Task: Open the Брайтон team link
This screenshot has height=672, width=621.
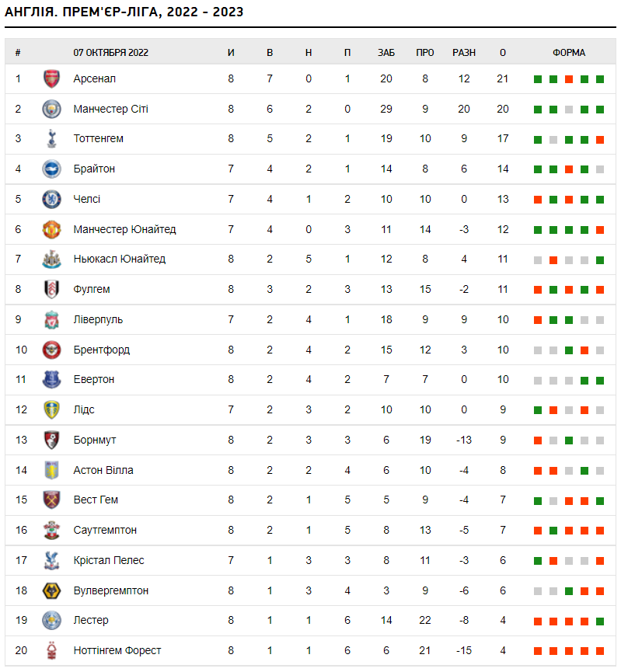Action: click(94, 169)
